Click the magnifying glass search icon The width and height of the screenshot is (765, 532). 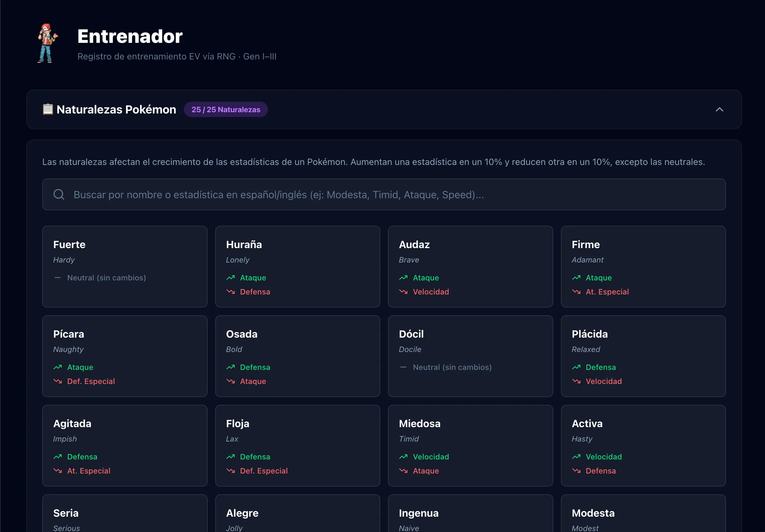[59, 194]
